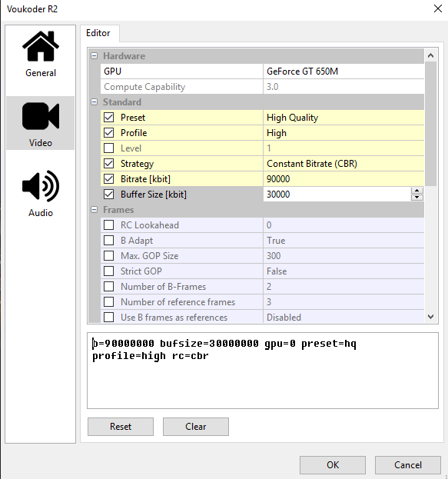Screen dimensions: 448x479
Task: Select Number of B-Frames value 2
Action: tap(343, 287)
